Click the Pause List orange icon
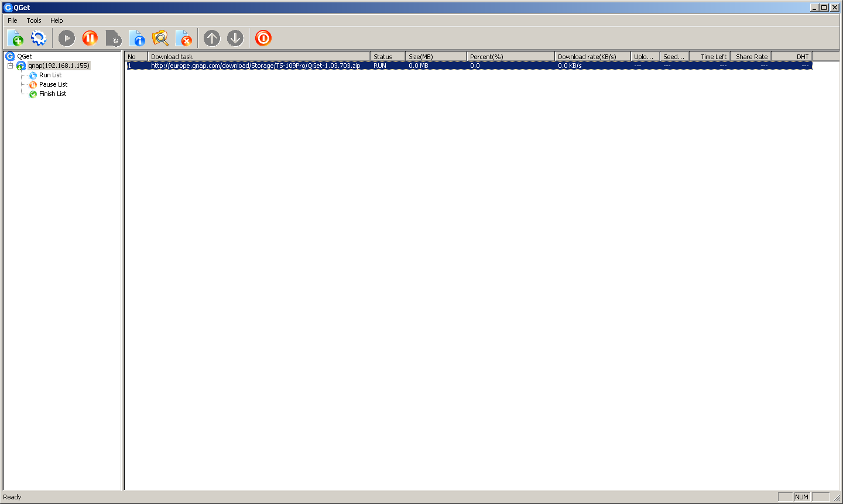 [x=33, y=85]
